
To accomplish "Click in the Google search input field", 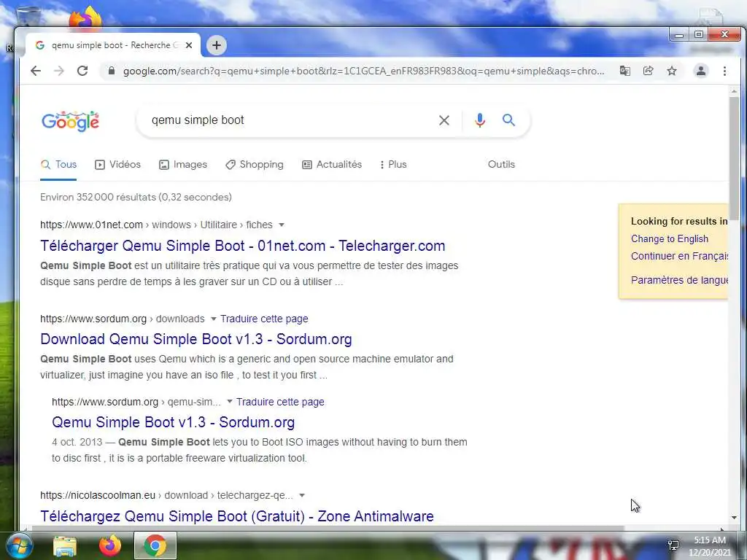I will pos(290,120).
